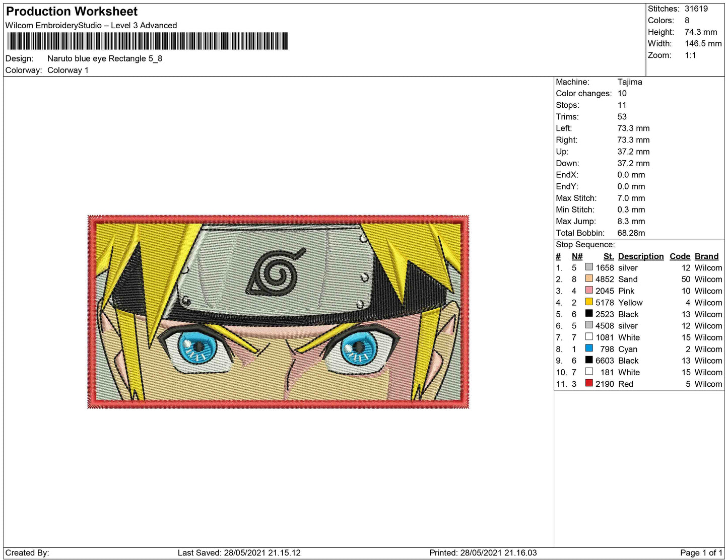Click the "Pink" description cell
728x560 pixels.
pos(626,291)
